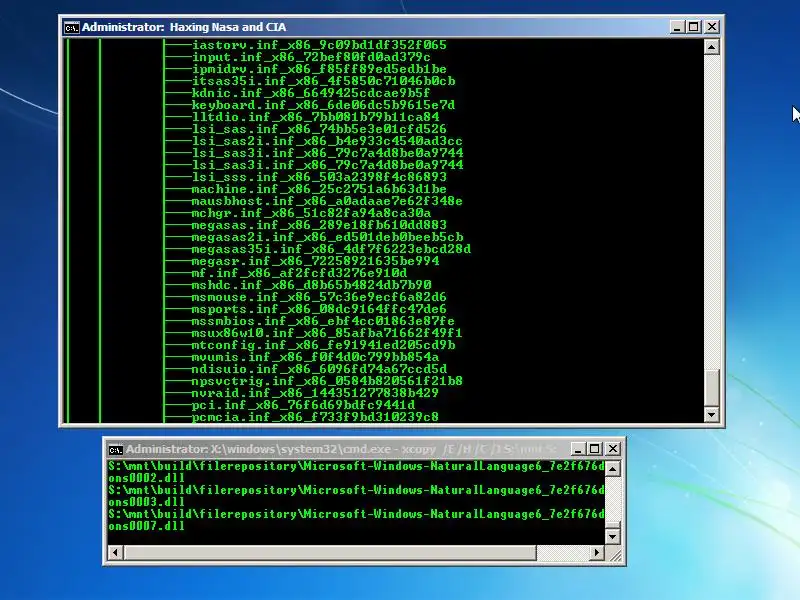Select line megasas2i.inf_x86_ed501deb0beeb5cb
The image size is (800, 600).
(328, 237)
